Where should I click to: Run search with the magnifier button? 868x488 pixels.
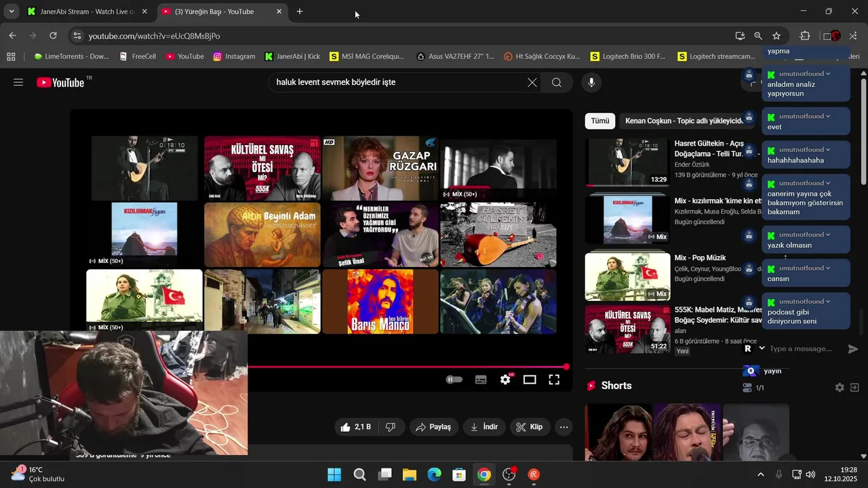pos(557,83)
